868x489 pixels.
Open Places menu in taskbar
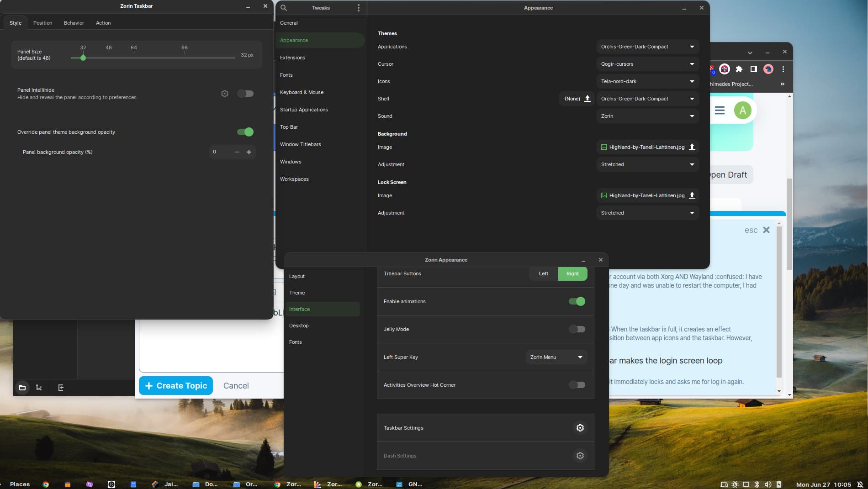20,484
